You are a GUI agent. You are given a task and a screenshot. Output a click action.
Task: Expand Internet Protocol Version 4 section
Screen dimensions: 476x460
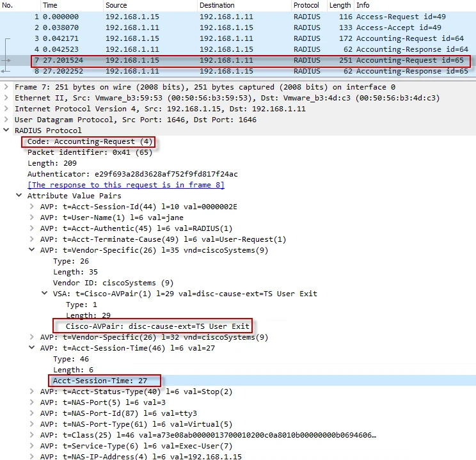tap(6, 109)
